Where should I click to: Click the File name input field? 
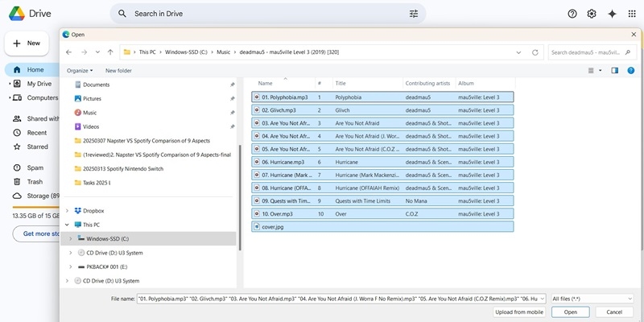(x=337, y=299)
